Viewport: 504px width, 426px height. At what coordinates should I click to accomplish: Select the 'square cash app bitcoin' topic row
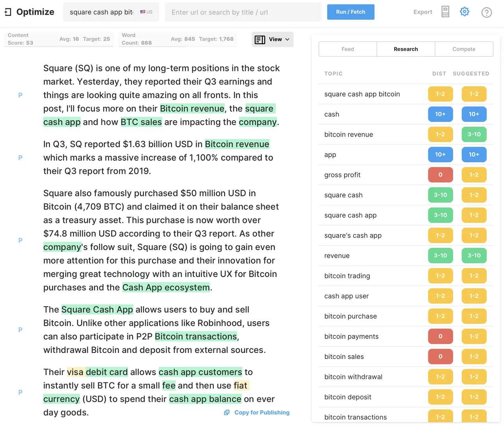(406, 94)
